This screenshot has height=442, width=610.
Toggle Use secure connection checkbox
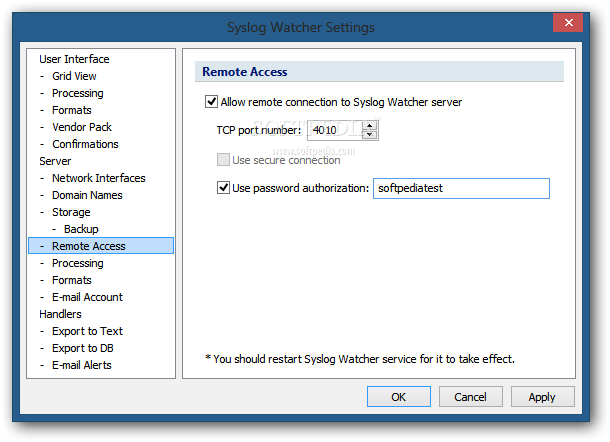(223, 160)
